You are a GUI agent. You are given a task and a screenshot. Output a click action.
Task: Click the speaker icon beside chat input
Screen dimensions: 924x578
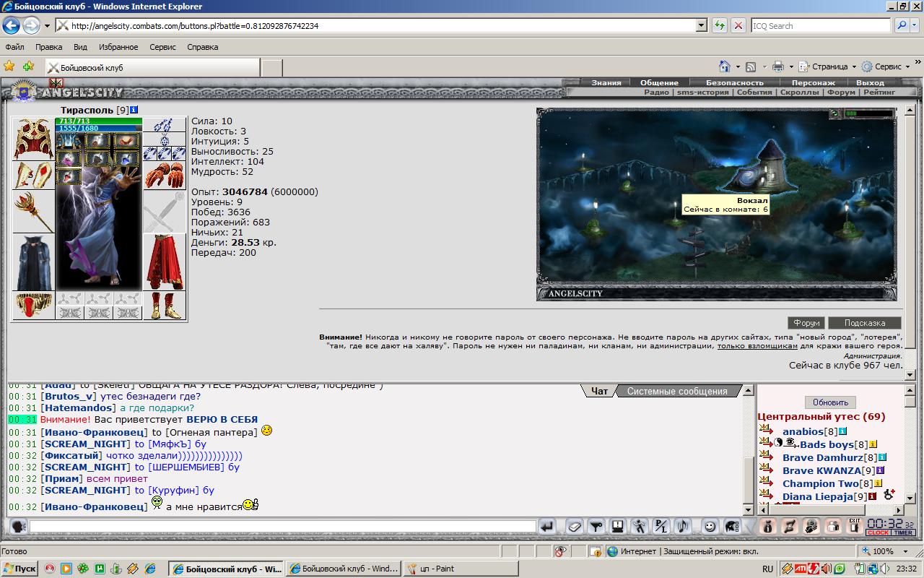18,527
